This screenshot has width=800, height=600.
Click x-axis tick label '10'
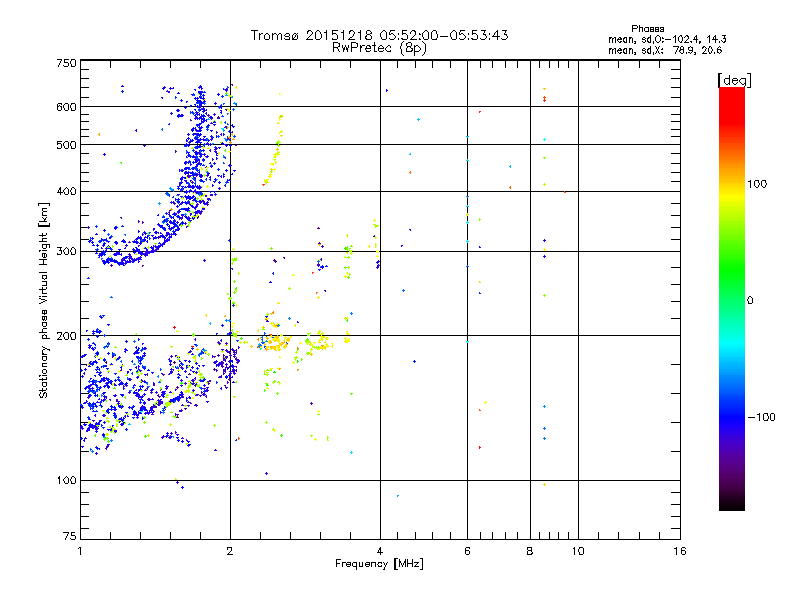click(578, 551)
